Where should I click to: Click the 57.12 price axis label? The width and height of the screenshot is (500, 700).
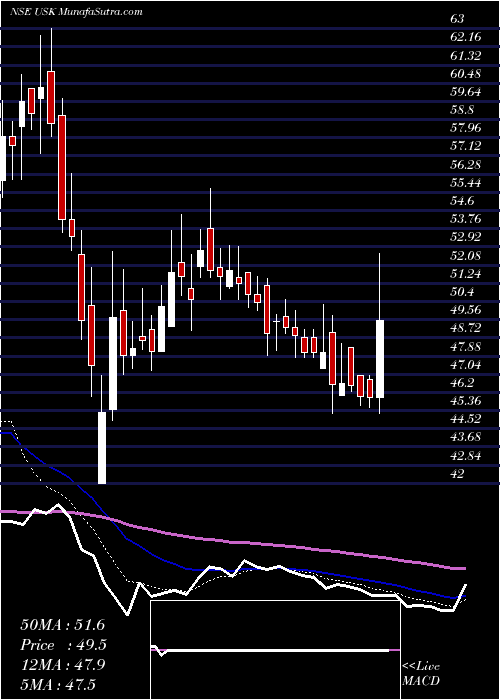(466, 146)
